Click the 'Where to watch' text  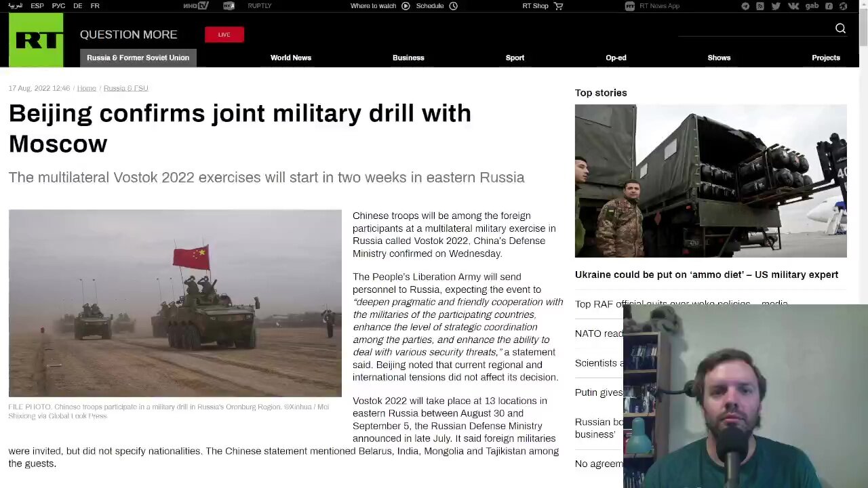click(373, 6)
